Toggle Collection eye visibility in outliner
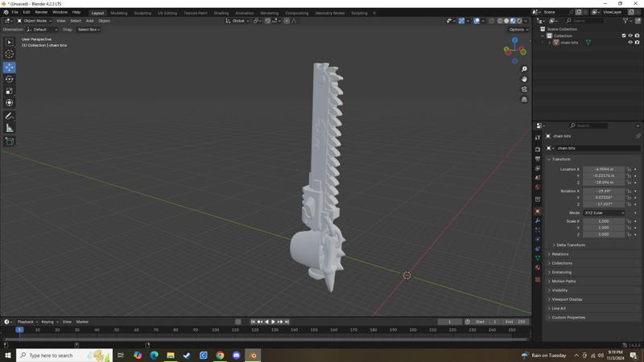644x362 pixels. tap(630, 35)
